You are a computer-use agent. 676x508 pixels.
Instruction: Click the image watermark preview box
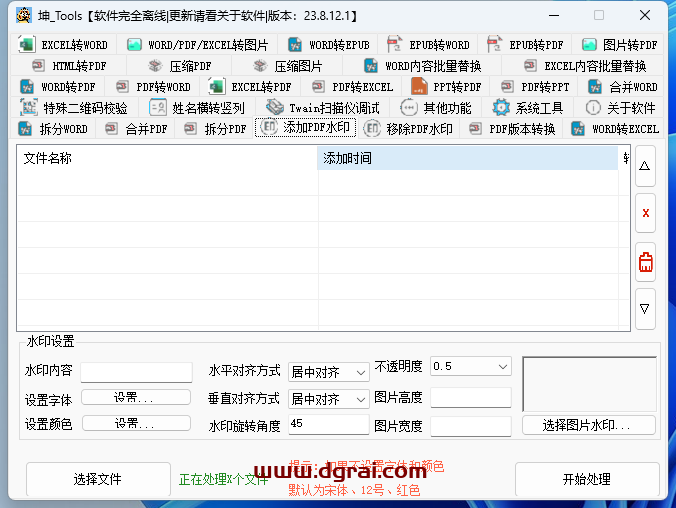pos(589,384)
